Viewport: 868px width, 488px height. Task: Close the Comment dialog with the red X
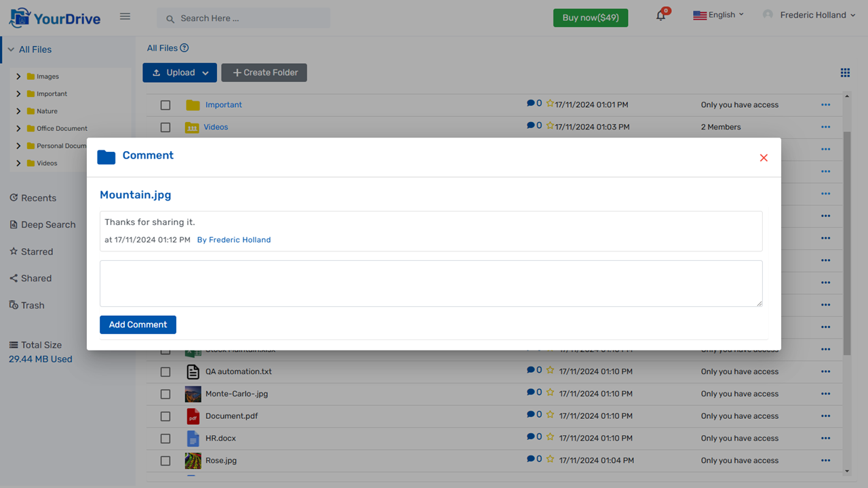click(764, 158)
